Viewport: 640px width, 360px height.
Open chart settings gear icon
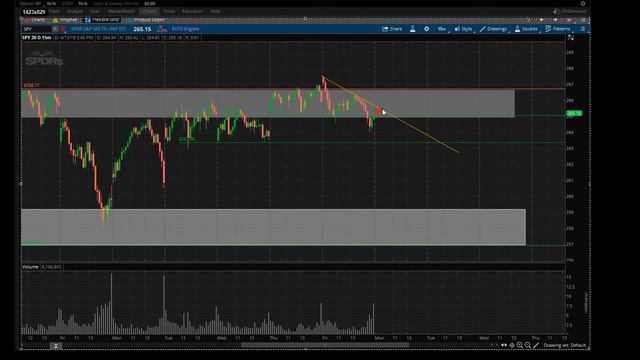(x=427, y=29)
